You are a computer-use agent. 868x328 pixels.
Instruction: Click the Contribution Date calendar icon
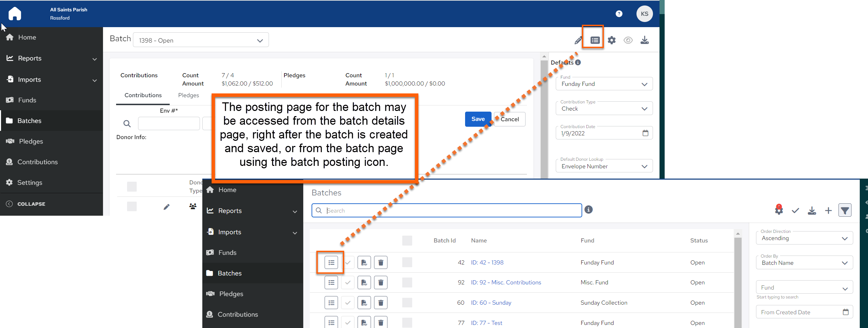[x=645, y=133]
